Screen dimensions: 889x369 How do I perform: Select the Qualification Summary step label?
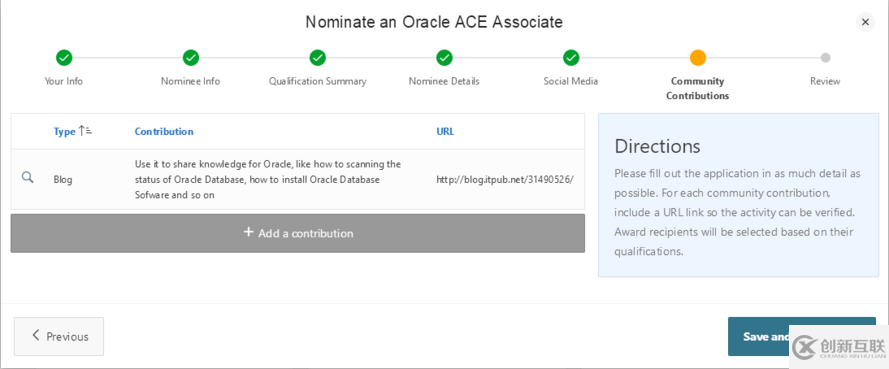[318, 81]
